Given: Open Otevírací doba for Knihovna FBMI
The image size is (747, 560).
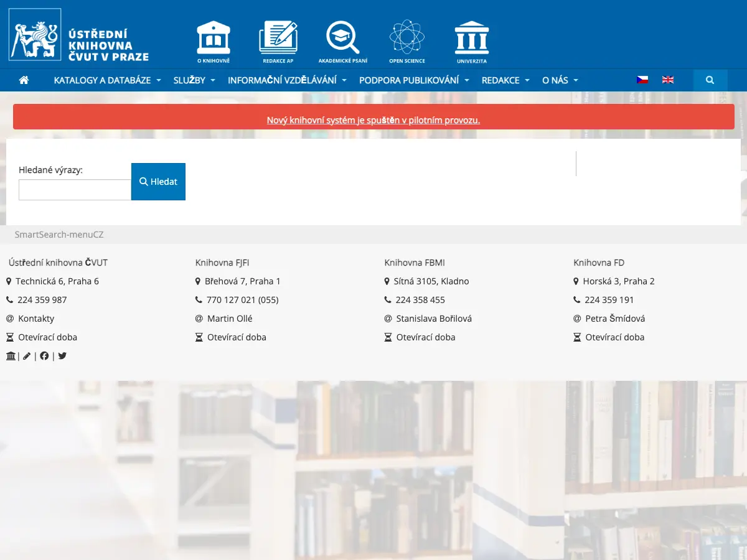Looking at the screenshot, I should pos(426,337).
